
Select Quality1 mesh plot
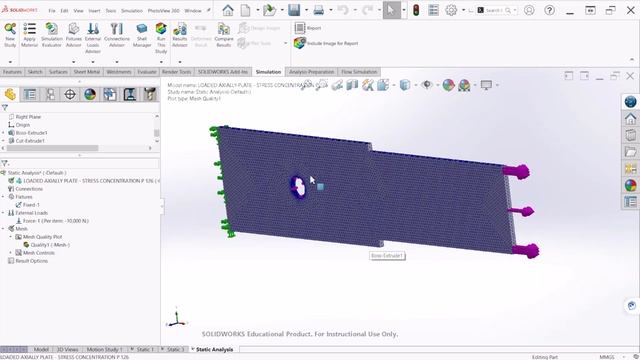(47, 245)
